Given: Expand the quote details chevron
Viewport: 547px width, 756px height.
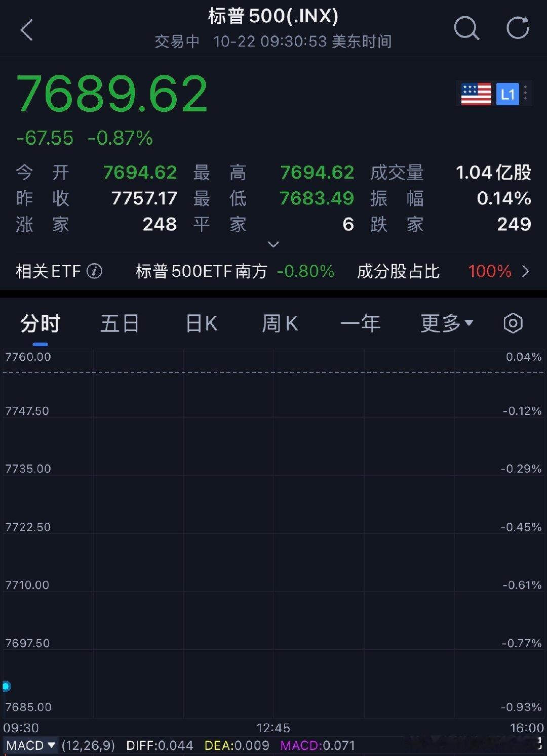Looking at the screenshot, I should pyautogui.click(x=273, y=244).
